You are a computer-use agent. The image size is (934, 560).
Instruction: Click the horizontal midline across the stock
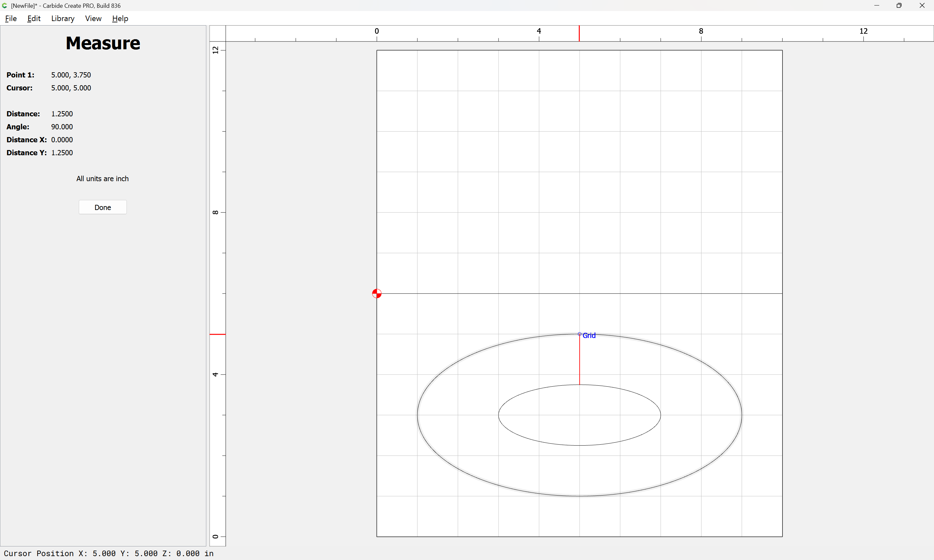pos(642,293)
